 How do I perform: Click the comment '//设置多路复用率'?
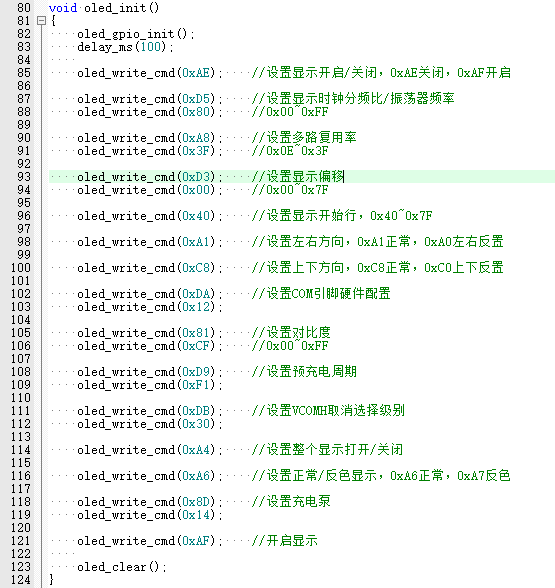(304, 138)
